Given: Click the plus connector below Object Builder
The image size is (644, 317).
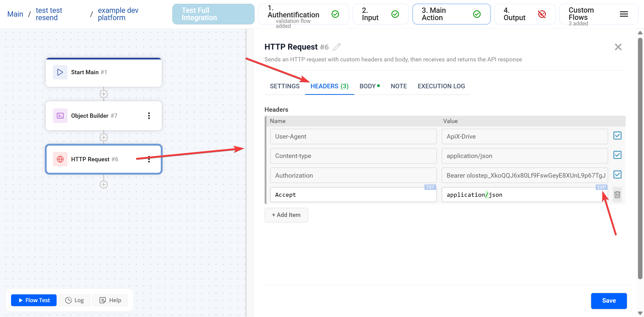Looking at the screenshot, I should point(103,137).
